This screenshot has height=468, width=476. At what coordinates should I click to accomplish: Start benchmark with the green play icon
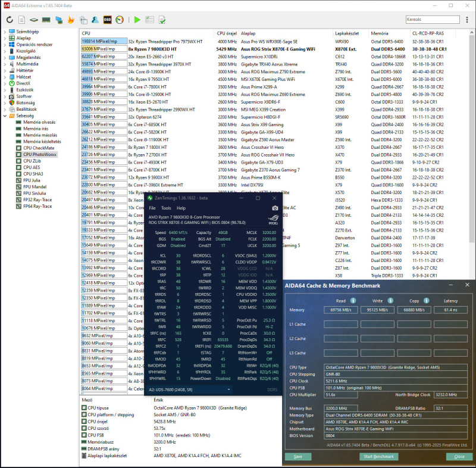tap(137, 20)
